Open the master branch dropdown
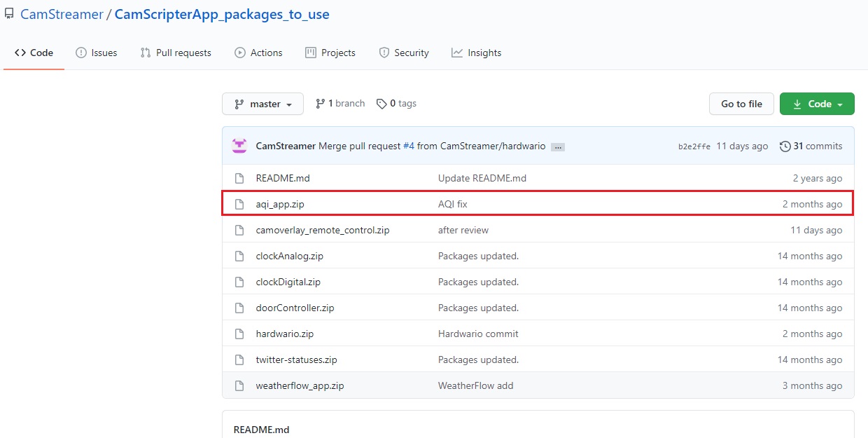Viewport: 868px width, 438px height. pos(262,104)
